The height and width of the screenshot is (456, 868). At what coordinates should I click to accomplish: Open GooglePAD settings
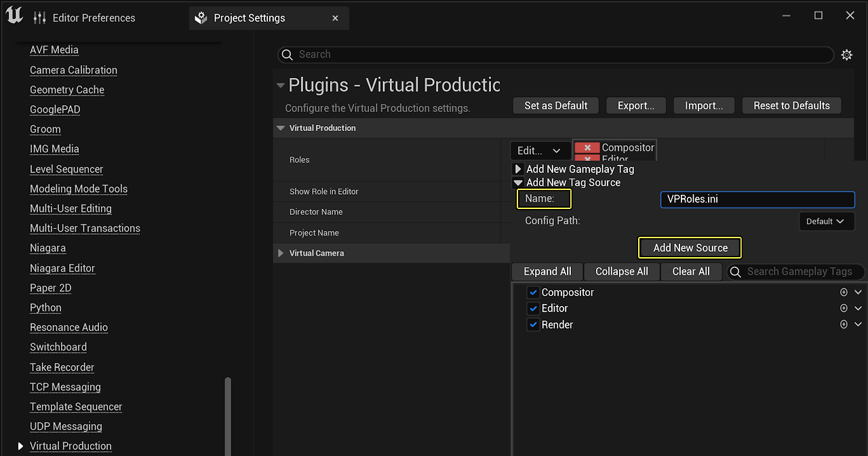[55, 109]
